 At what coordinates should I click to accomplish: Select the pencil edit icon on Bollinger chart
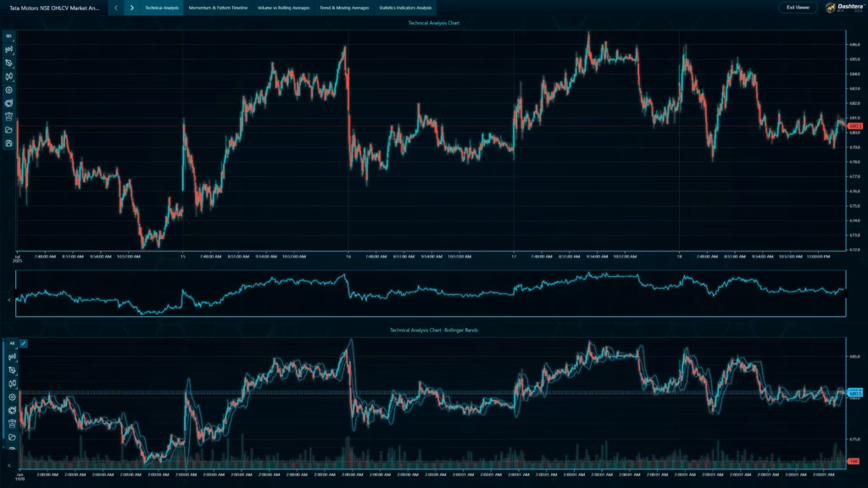[23, 344]
